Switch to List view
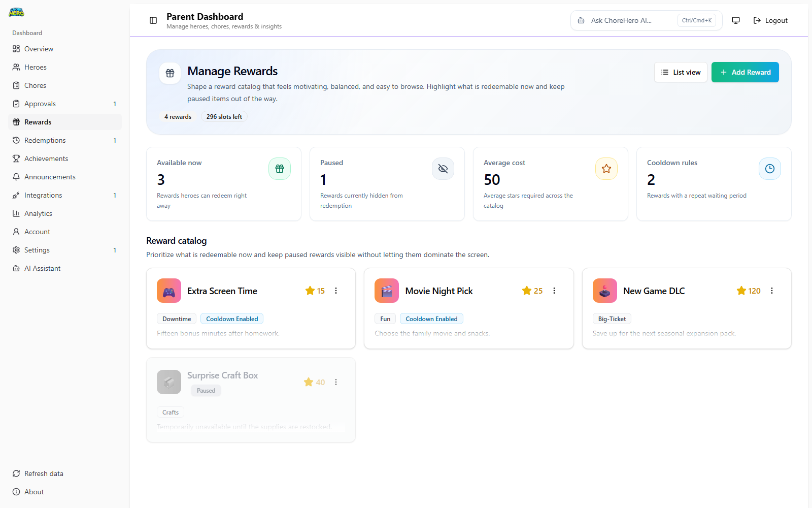This screenshot has height=508, width=812. point(681,72)
